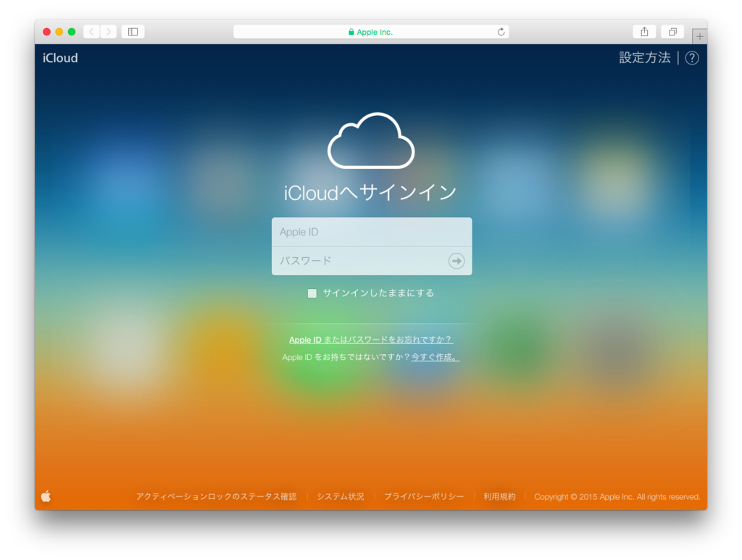Toggle the Safari sidebar icon

click(133, 31)
